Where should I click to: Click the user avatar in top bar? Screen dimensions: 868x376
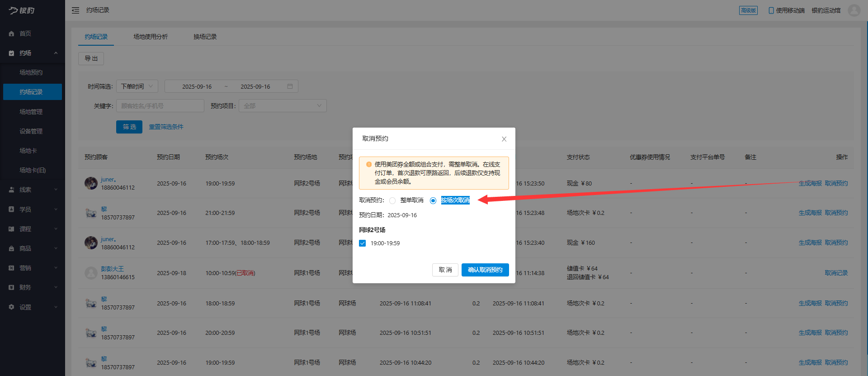coord(854,10)
